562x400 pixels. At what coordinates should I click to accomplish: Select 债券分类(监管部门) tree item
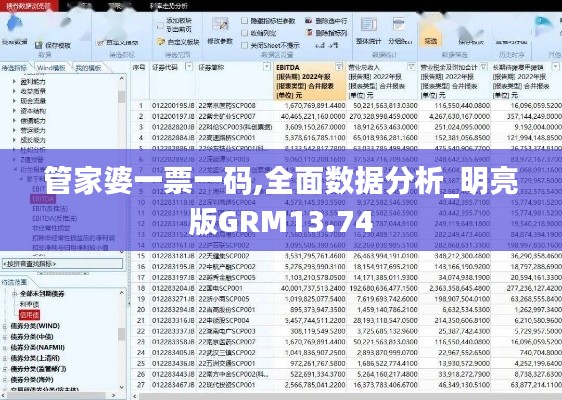pos(38,369)
